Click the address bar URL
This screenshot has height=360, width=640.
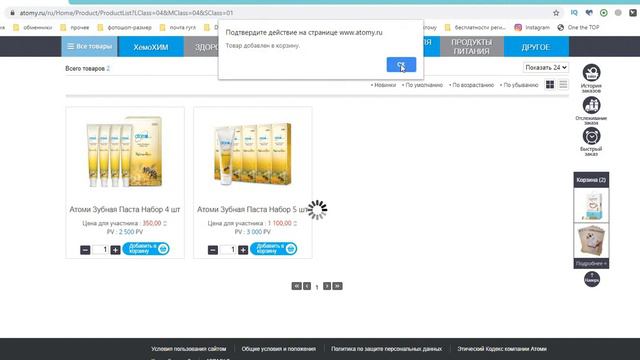[127, 13]
